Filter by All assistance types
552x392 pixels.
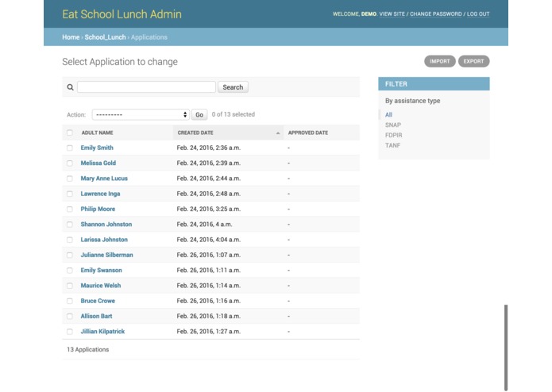(388, 114)
